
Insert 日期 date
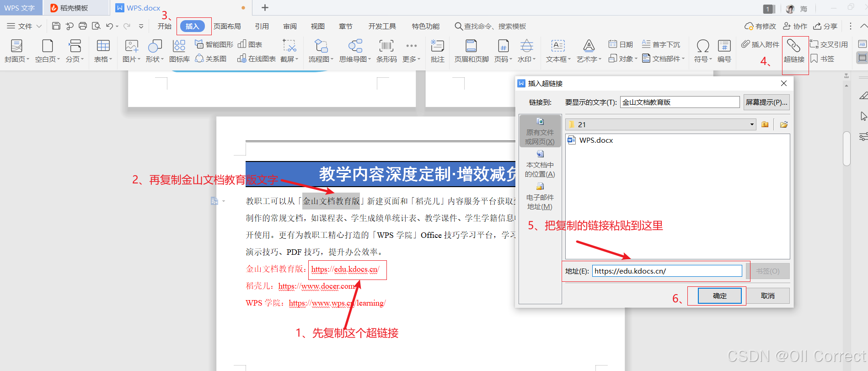pyautogui.click(x=621, y=44)
